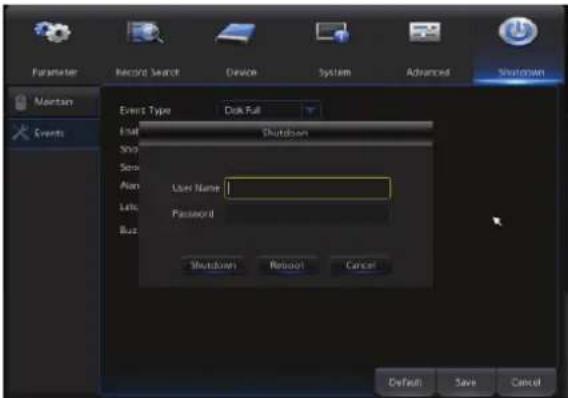
Task: Focus the User Name input field
Action: tap(307, 188)
